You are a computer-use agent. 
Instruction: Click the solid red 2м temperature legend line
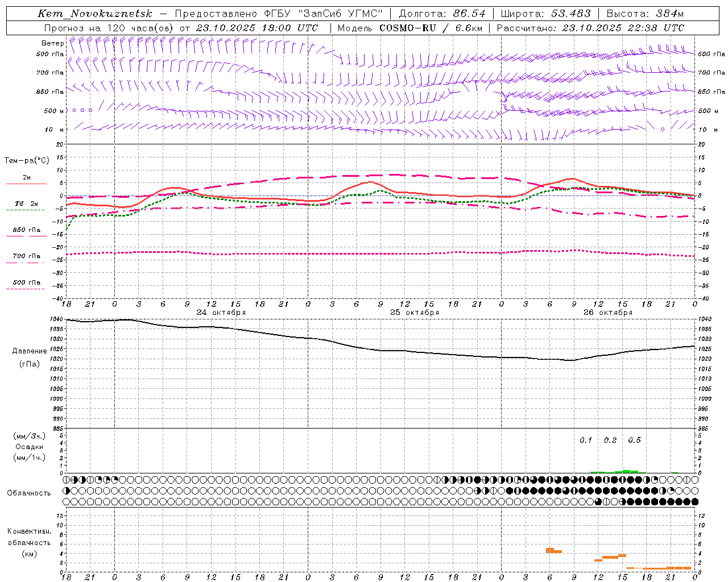coord(26,184)
